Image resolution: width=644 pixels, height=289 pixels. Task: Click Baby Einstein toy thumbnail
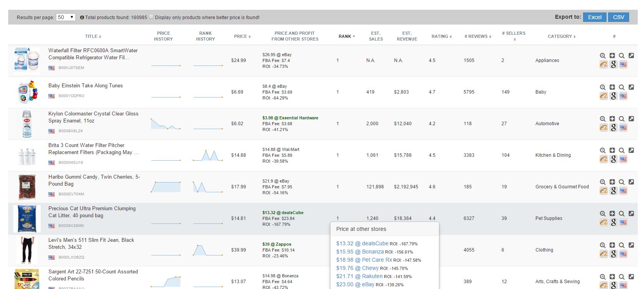(x=28, y=92)
